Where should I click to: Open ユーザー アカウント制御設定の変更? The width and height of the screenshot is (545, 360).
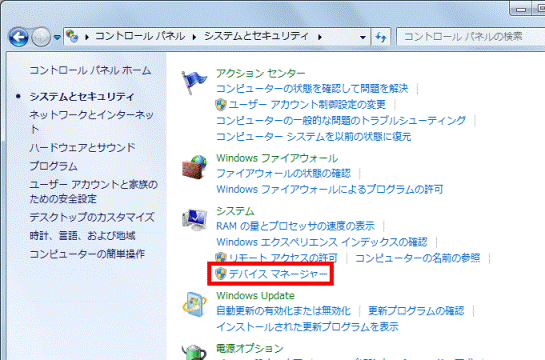click(307, 104)
